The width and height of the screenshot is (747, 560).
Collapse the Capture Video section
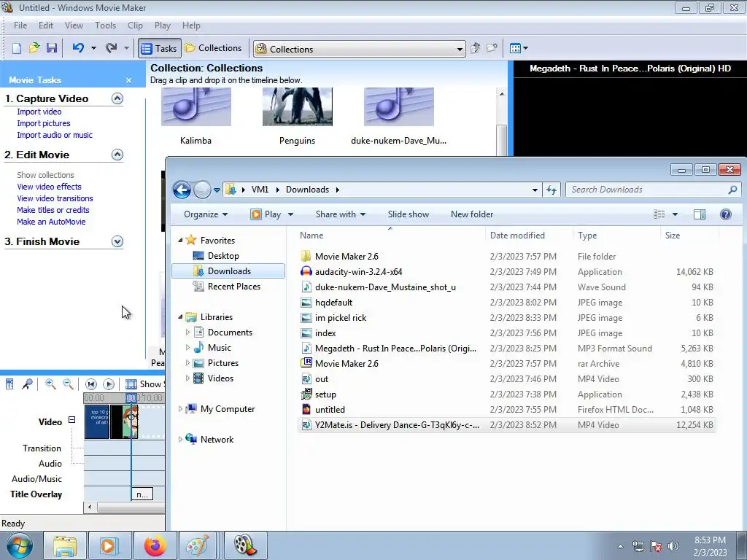point(117,98)
